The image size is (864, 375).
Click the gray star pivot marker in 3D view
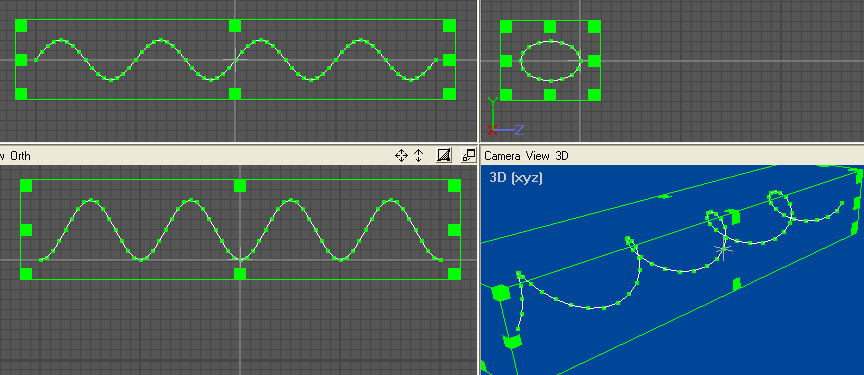[x=723, y=250]
